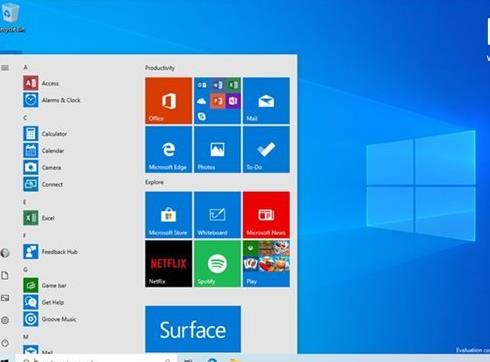This screenshot has width=490, height=362.
Task: Open the user account icon in Start rail
Action: point(5,253)
